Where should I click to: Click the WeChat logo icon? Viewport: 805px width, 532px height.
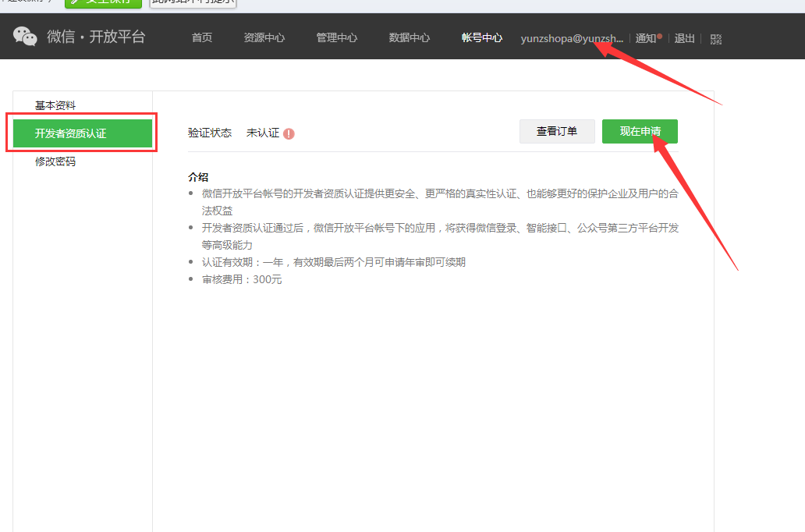25,37
